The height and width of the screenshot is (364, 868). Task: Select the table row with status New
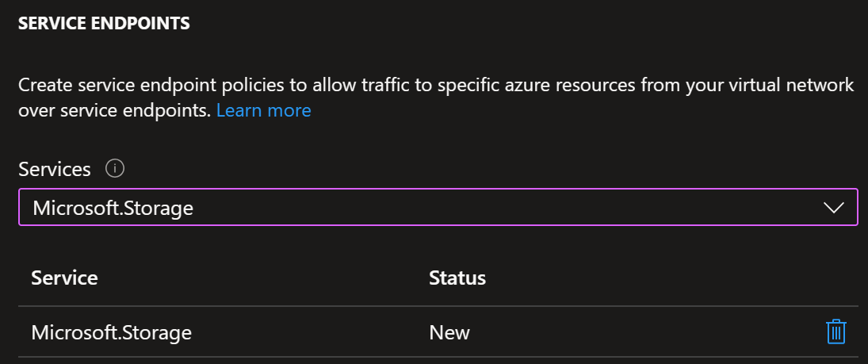[438, 331]
